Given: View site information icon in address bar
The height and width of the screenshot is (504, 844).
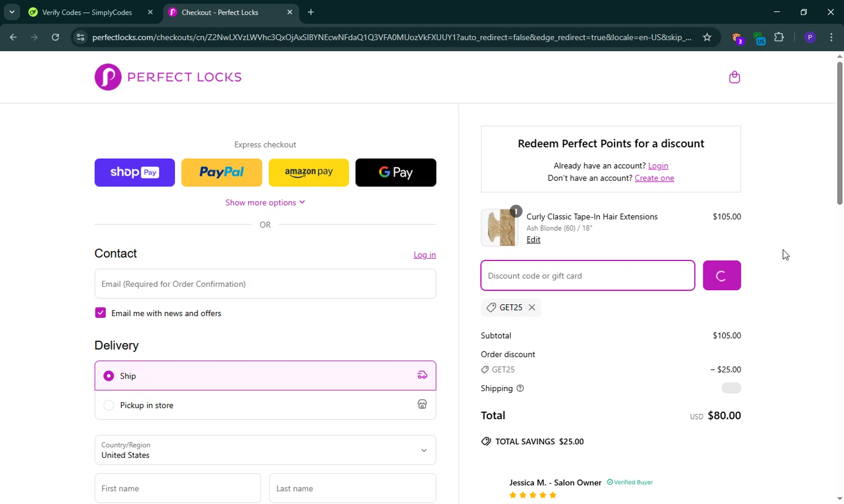Looking at the screenshot, I should tap(80, 37).
